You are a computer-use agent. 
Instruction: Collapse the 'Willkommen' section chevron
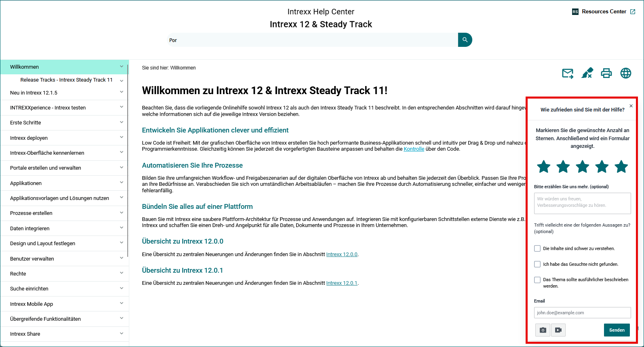coord(122,67)
